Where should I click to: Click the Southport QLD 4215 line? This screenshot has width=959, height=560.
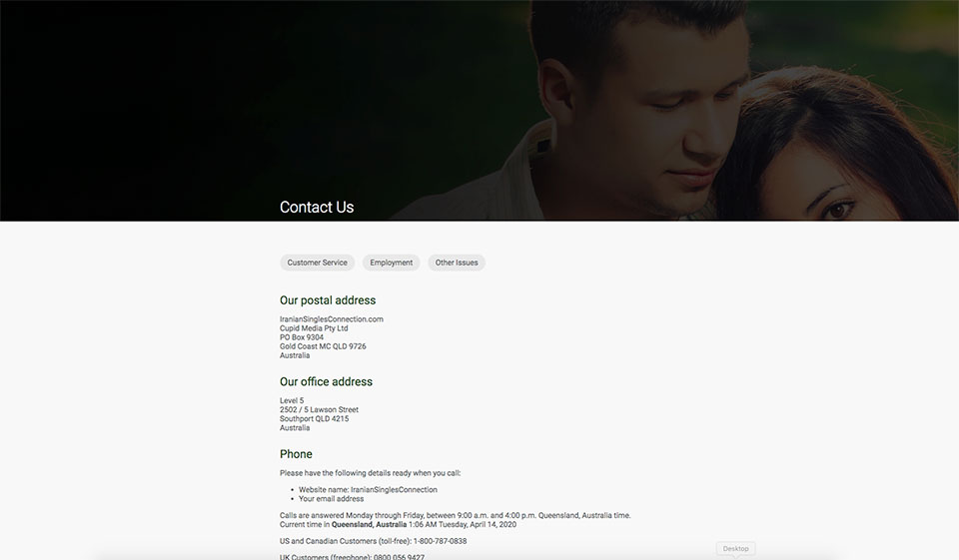(x=314, y=419)
